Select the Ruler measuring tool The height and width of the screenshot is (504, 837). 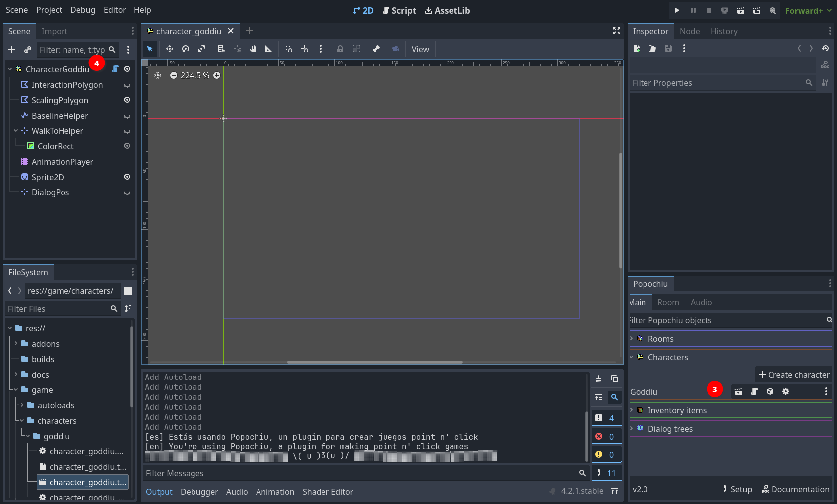(269, 49)
